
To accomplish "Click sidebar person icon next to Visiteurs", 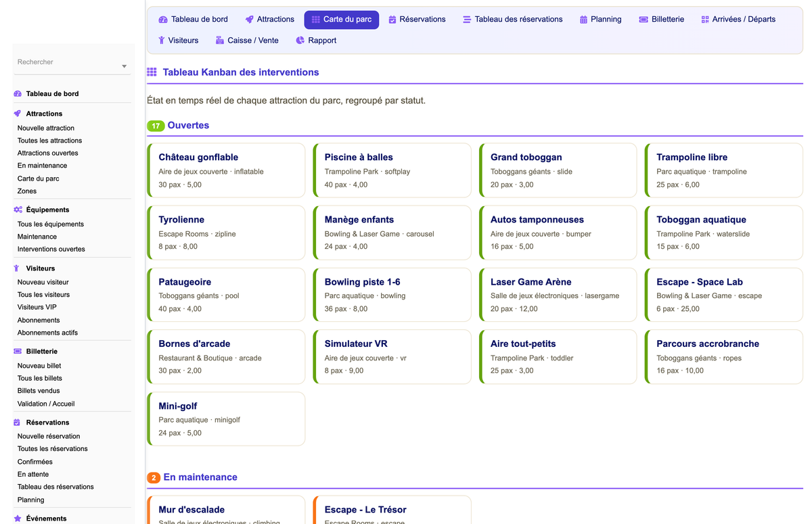I will click(18, 268).
